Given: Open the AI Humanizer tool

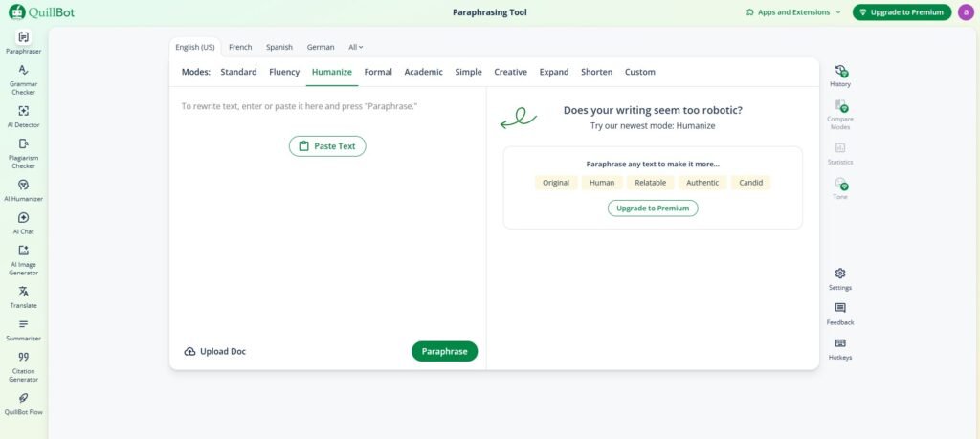Looking at the screenshot, I should coord(23,189).
